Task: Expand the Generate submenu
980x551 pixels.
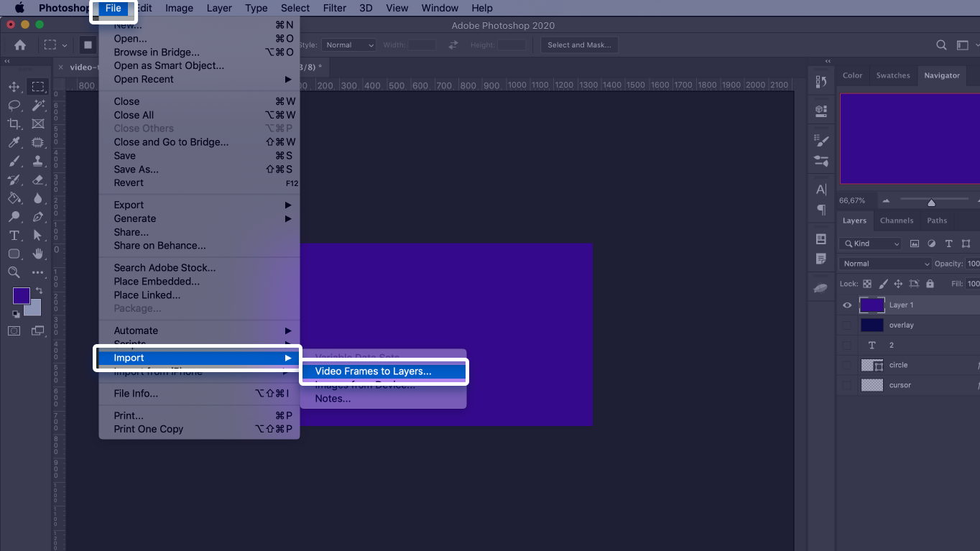Action: (199, 218)
